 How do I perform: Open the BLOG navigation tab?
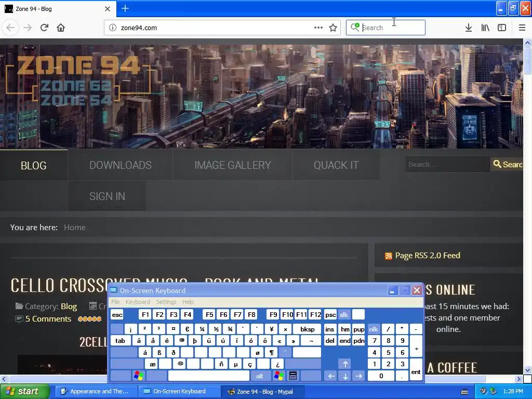34,165
